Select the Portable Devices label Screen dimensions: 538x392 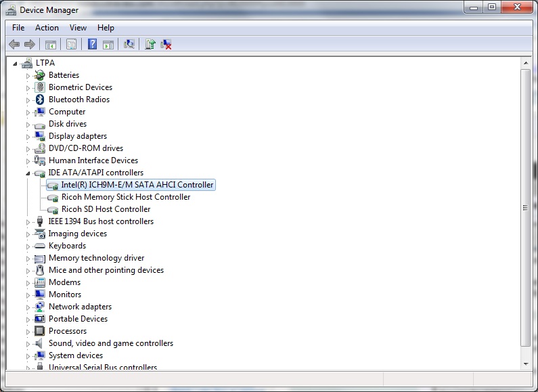[x=78, y=319]
